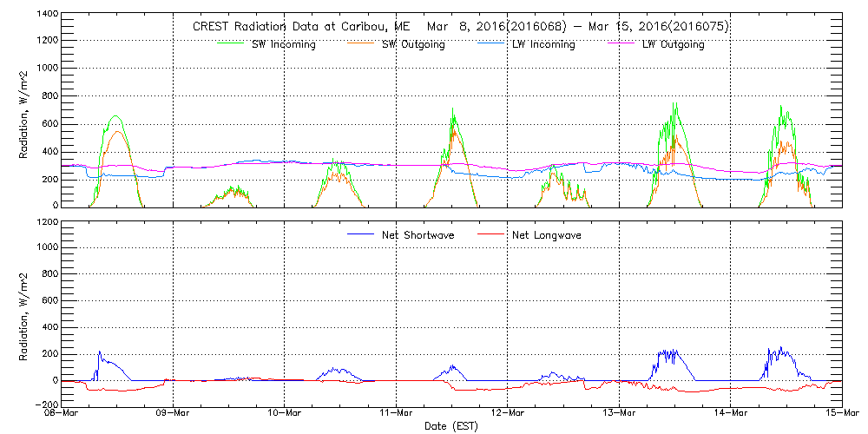This screenshot has height=434, width=868.
Task: Click the "LW Incoming" legend entry
Action: coord(543,45)
